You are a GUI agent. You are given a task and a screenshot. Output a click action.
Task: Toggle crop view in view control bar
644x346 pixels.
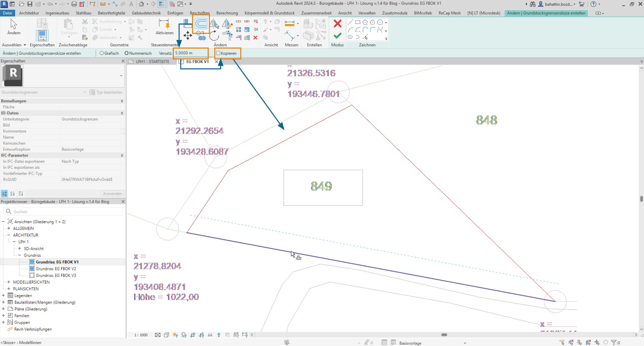click(x=193, y=335)
